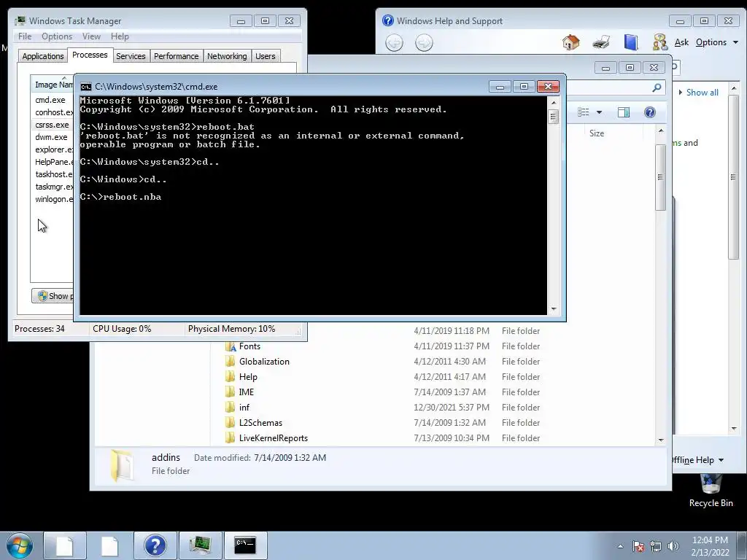This screenshot has height=560, width=747.
Task: Show hidden tray icons arrow
Action: pos(620,547)
